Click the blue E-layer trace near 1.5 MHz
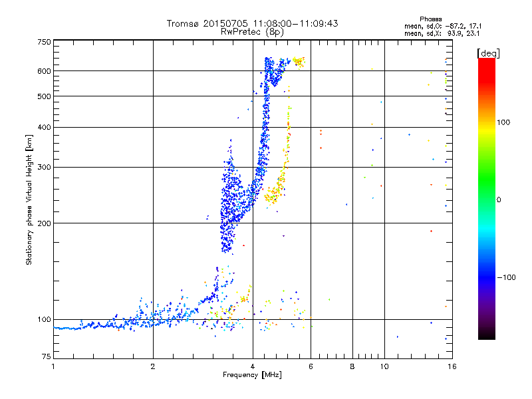Image resolution: width=532 pixels, height=399 pixels. tap(112, 325)
